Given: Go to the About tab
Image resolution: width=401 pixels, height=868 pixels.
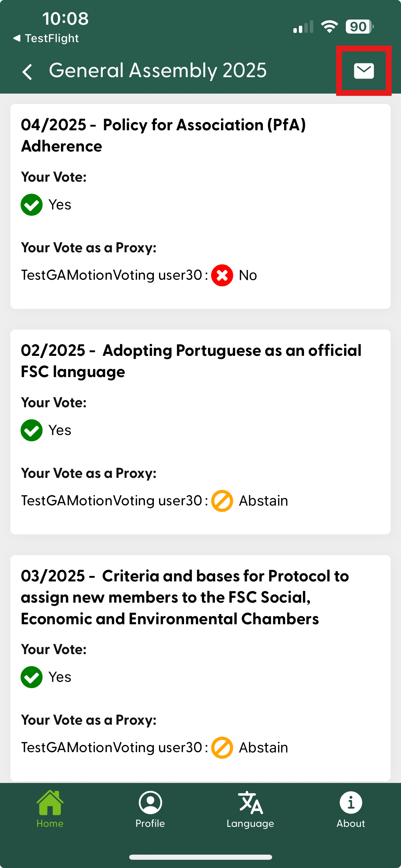Looking at the screenshot, I should [x=351, y=809].
